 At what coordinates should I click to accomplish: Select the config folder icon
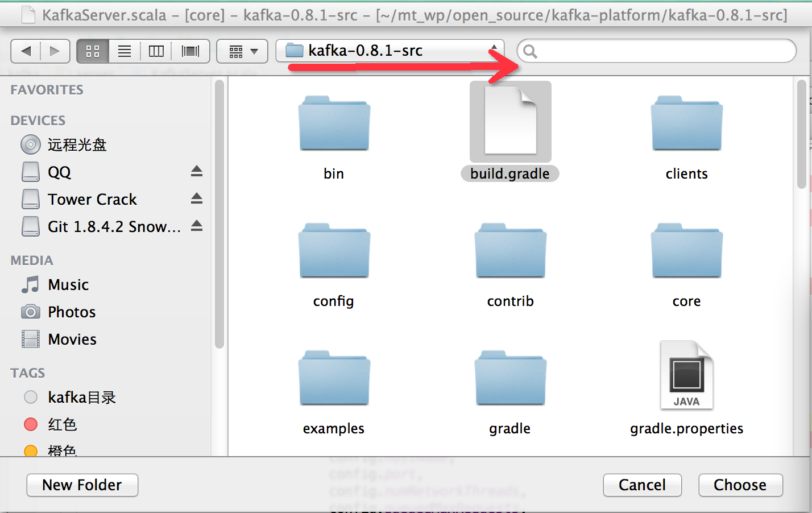(x=334, y=250)
